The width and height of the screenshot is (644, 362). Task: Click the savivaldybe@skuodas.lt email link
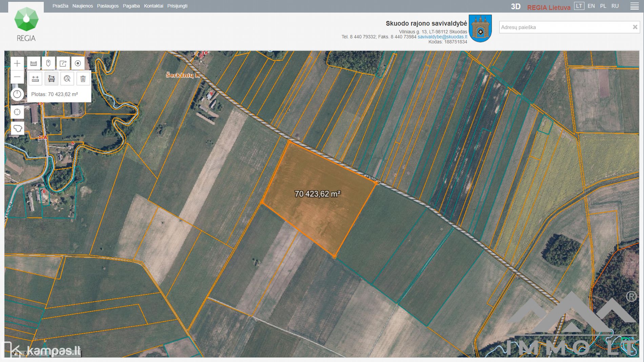point(442,37)
